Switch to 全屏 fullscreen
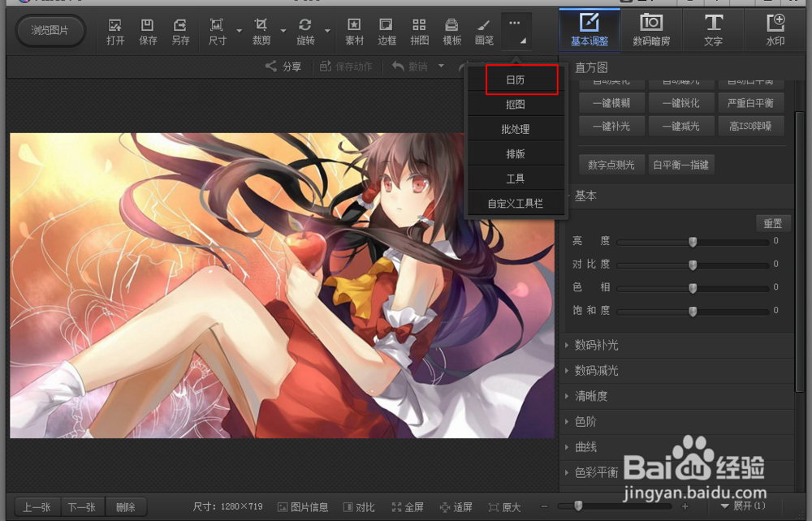This screenshot has height=521, width=812. (408, 507)
